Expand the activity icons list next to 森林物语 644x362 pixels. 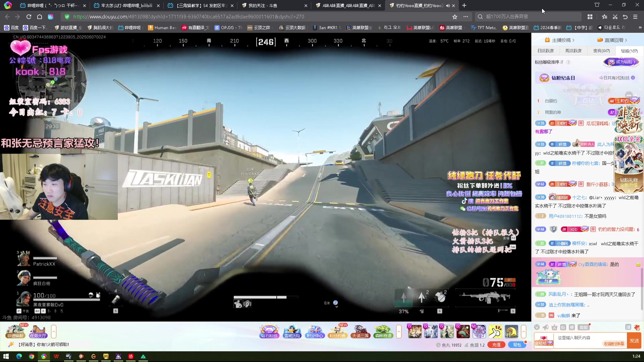point(398,331)
